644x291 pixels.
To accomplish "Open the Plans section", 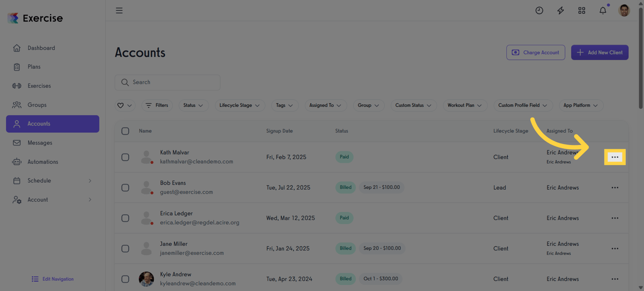I will [x=34, y=66].
